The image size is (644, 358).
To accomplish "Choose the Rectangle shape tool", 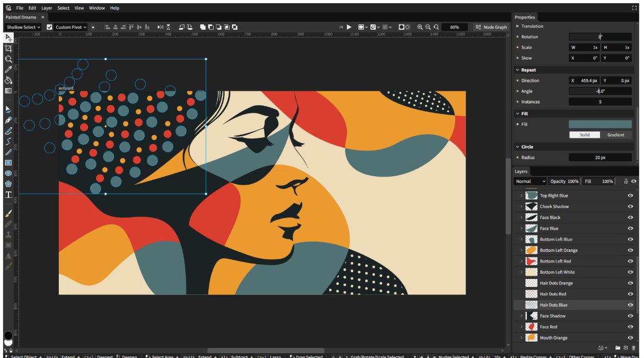I will (x=8, y=163).
